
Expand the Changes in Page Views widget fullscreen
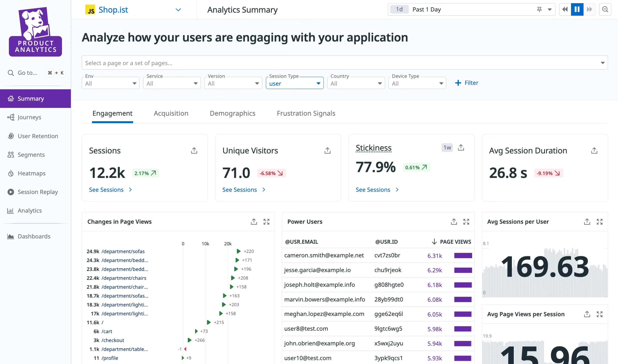pyautogui.click(x=266, y=222)
